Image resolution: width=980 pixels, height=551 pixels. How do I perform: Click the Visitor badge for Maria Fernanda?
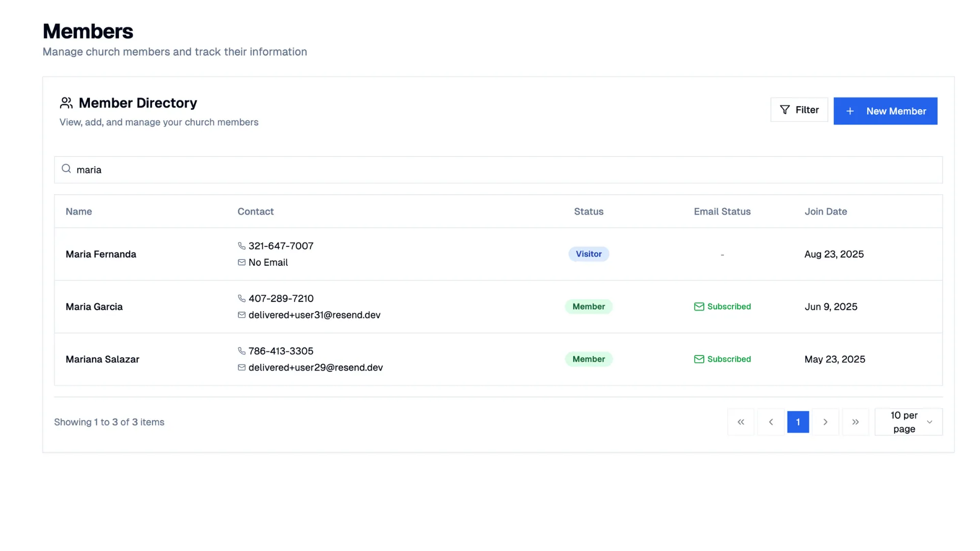pos(589,254)
